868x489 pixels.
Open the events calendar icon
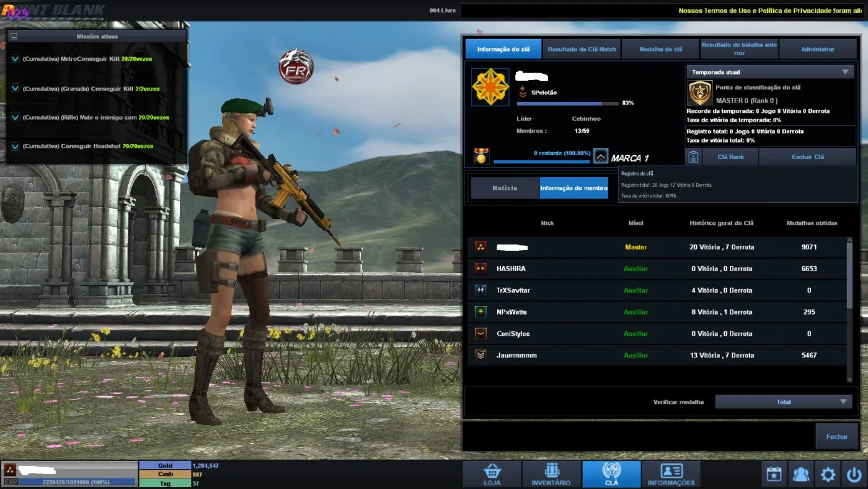click(x=774, y=475)
